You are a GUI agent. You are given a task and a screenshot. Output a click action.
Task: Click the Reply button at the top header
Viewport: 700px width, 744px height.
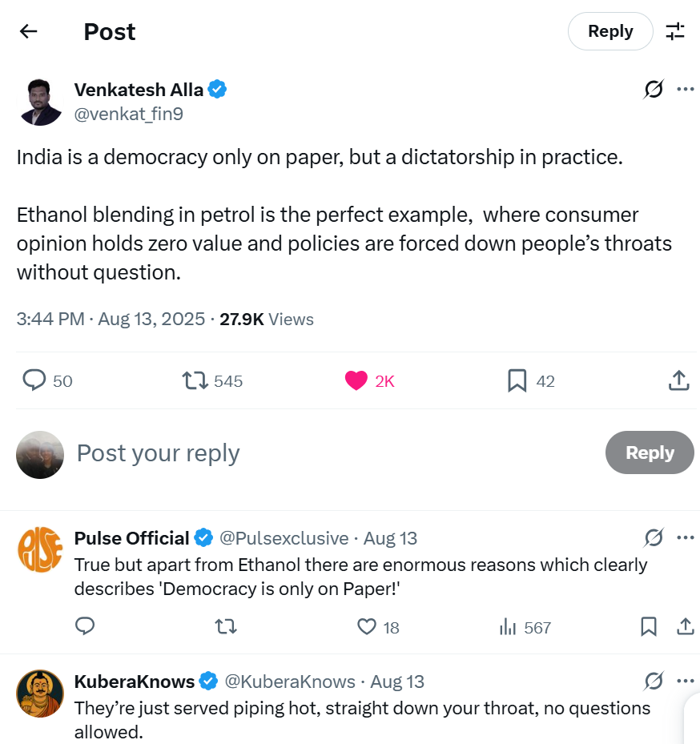pos(610,31)
